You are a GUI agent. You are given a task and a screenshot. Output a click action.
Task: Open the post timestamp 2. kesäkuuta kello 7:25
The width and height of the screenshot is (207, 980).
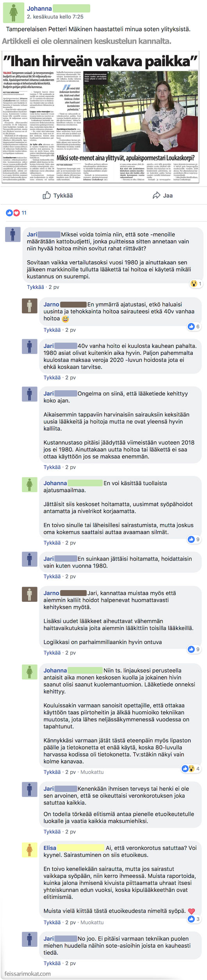click(x=55, y=17)
